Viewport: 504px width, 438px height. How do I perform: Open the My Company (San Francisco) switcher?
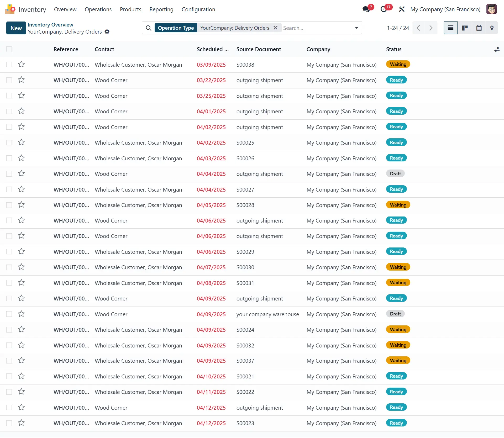(x=445, y=9)
